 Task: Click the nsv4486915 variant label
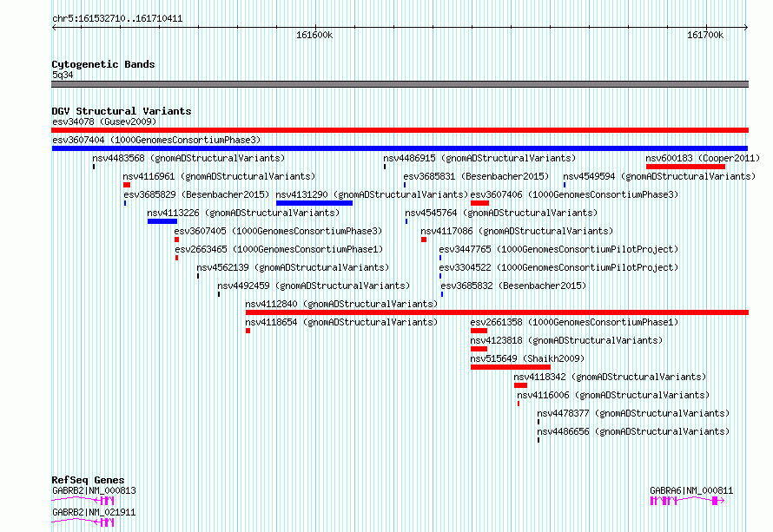click(x=479, y=158)
